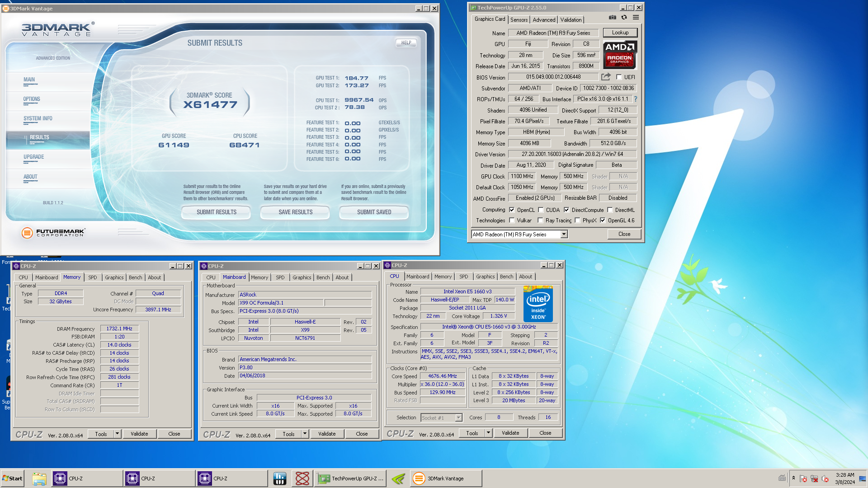Open the Socket #1 selection dropdown
This screenshot has height=488, width=868.
pyautogui.click(x=458, y=418)
